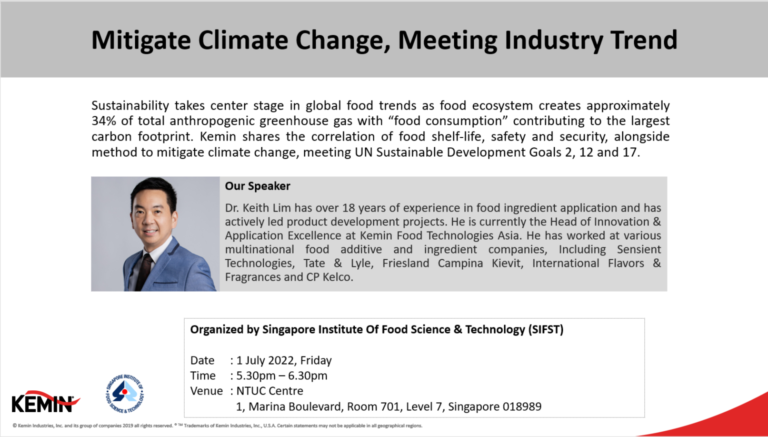Click the SIFST institute round logo
The image size is (768, 437).
124,392
